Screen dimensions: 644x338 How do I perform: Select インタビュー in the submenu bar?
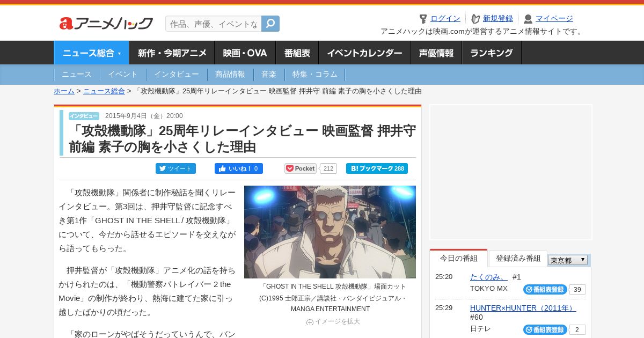pos(177,74)
